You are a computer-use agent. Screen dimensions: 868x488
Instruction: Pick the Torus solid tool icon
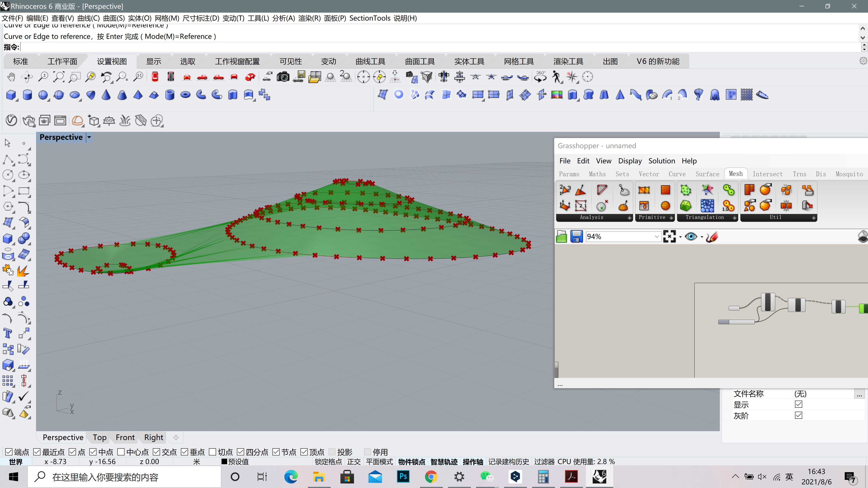[x=185, y=95]
